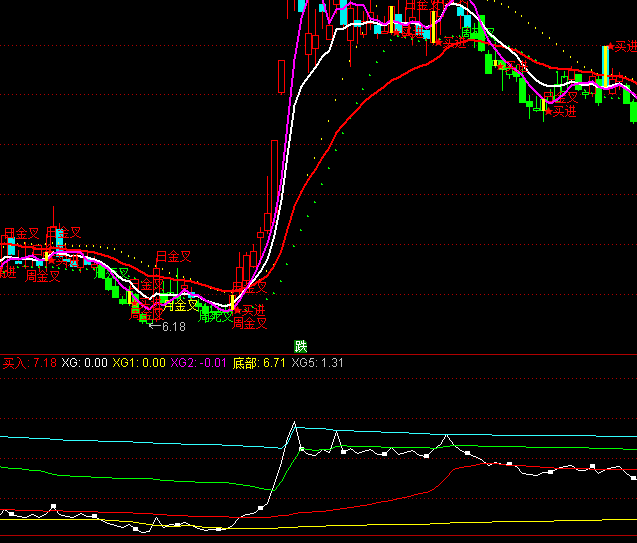
Task: Click the yellow XG1 0.00 indicator label
Action: point(138,362)
